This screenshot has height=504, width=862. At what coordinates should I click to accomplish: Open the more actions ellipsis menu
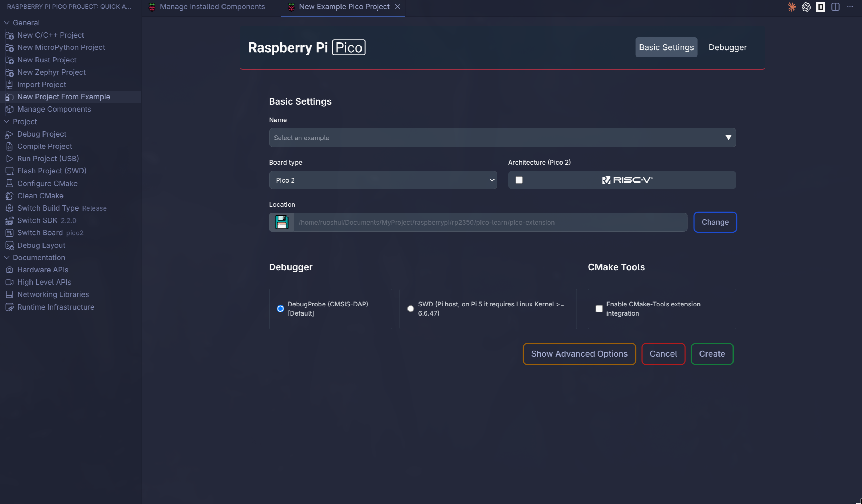[850, 7]
